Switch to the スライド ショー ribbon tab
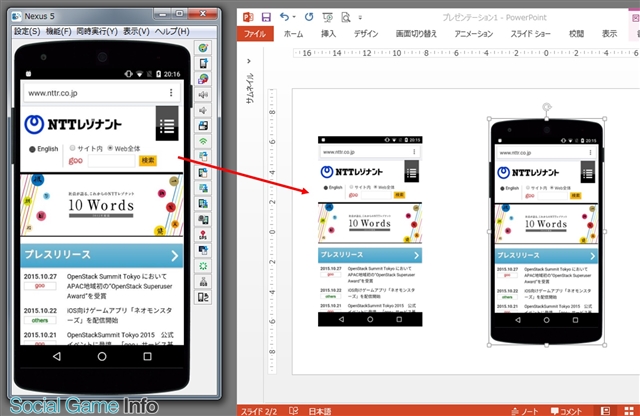Viewport: 640px width, 416px height. point(531,34)
